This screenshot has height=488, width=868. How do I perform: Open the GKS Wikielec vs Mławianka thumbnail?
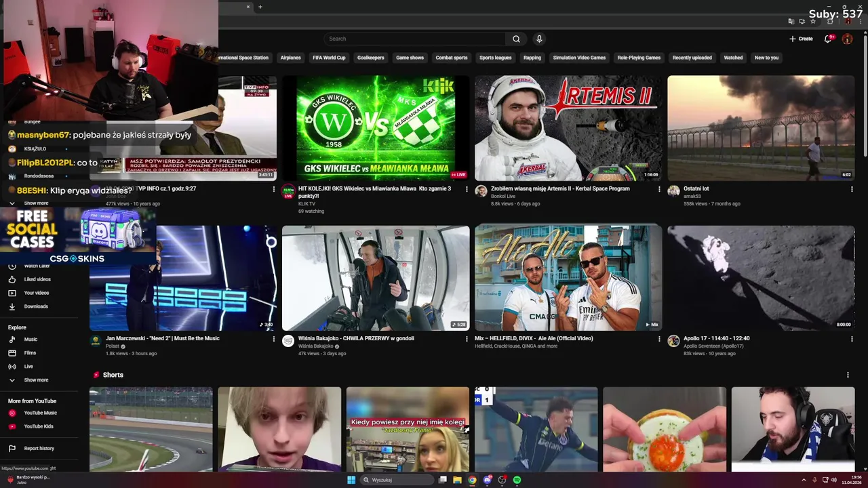coord(376,128)
